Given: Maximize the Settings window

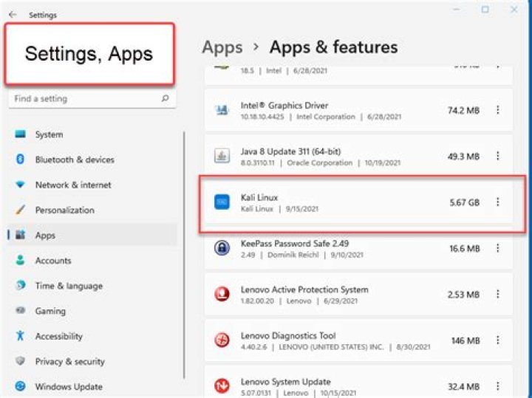Looking at the screenshot, I should [485, 10].
